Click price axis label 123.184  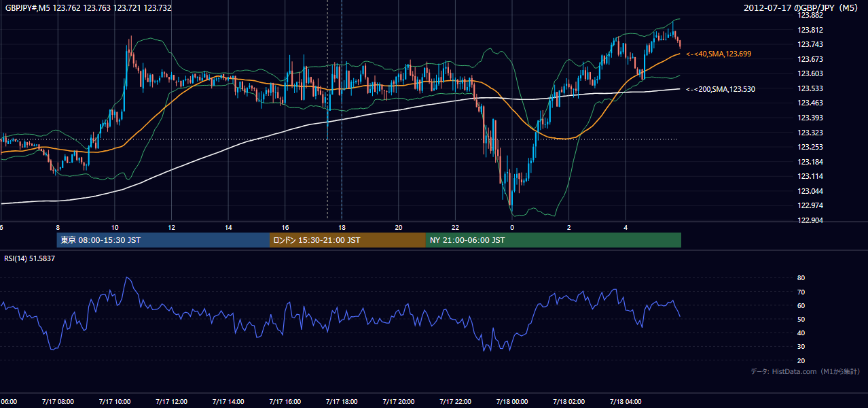pyautogui.click(x=809, y=162)
